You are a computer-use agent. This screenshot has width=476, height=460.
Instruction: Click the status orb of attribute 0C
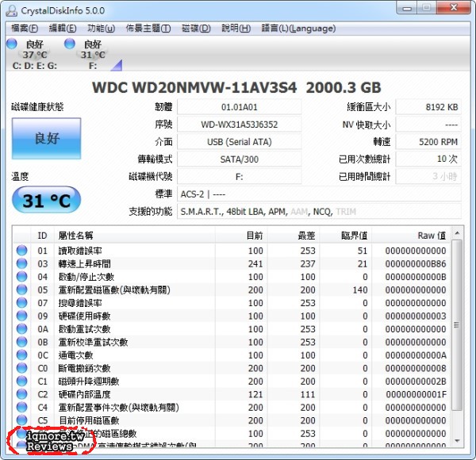[x=21, y=355]
